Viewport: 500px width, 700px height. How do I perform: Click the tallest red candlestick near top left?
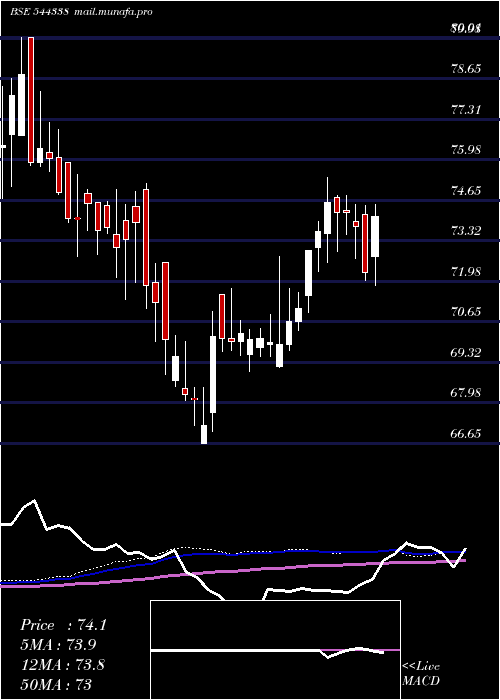[31, 100]
